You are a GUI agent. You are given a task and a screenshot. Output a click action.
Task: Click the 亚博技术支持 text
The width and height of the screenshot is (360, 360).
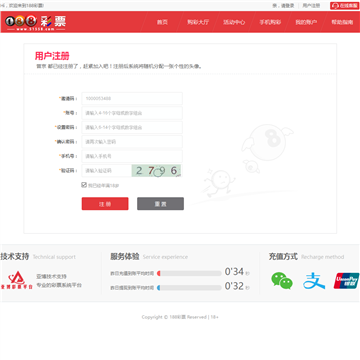pos(52,276)
